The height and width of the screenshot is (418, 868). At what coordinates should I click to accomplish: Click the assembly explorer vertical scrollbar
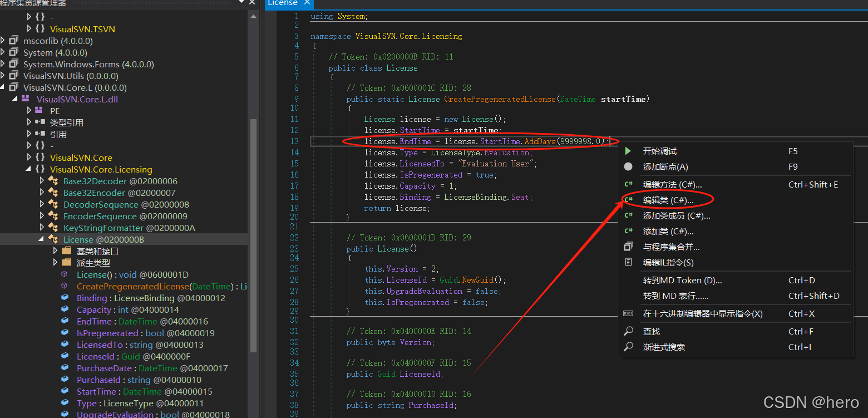(253, 235)
